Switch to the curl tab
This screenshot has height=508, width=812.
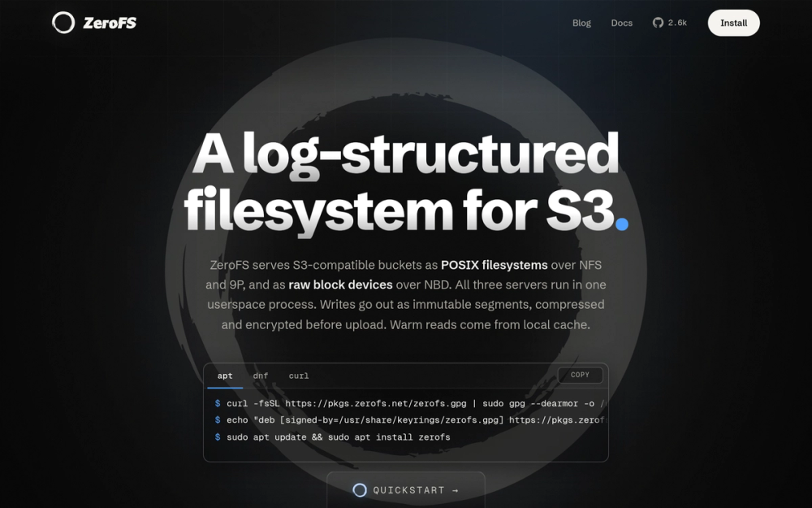[x=298, y=376]
